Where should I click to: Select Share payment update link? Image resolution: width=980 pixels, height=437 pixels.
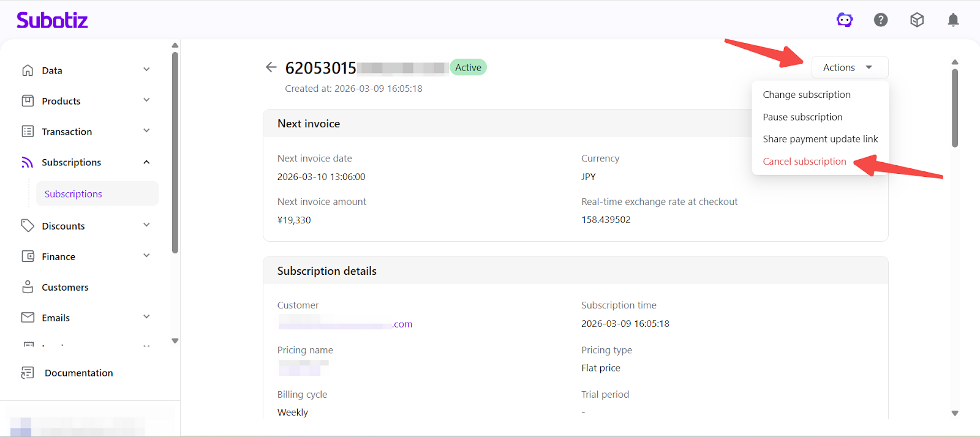tap(820, 139)
